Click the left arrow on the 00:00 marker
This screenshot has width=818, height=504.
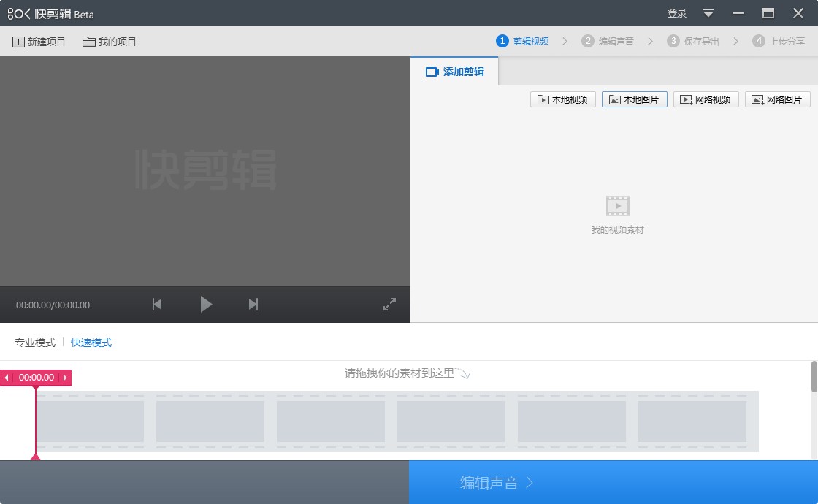click(x=7, y=378)
